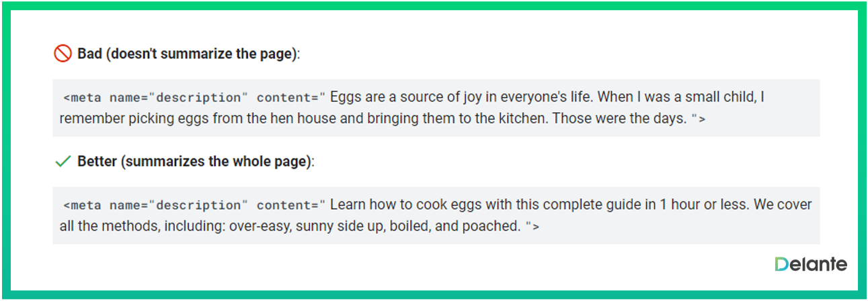This screenshot has width=868, height=301.
Task: Click the bold word "Better"
Action: pyautogui.click(x=97, y=161)
